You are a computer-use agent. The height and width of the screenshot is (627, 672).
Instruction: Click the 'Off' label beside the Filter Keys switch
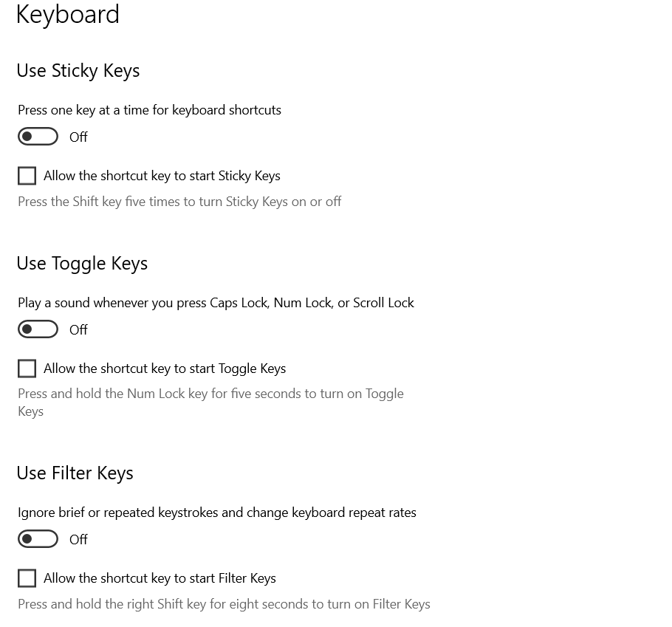point(78,538)
